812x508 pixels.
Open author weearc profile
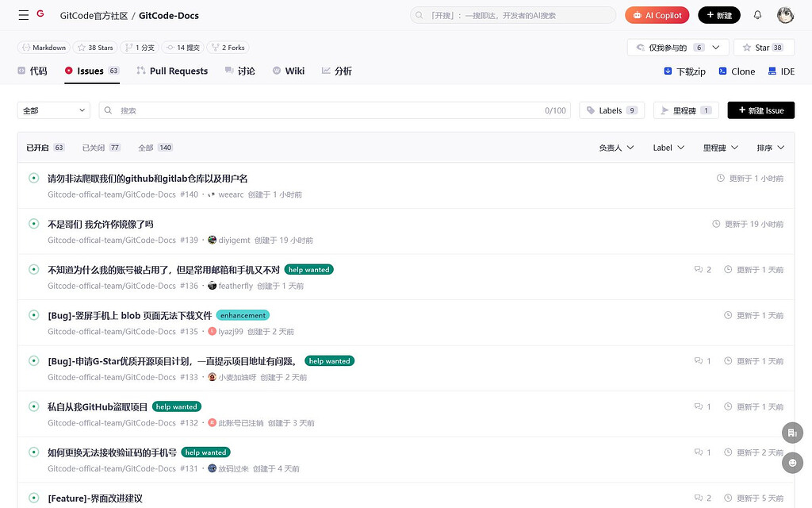[x=231, y=195]
